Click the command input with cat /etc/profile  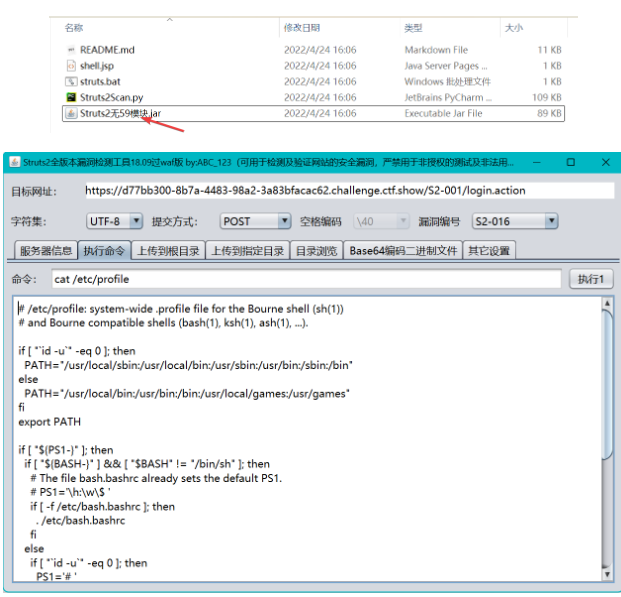click(x=306, y=279)
